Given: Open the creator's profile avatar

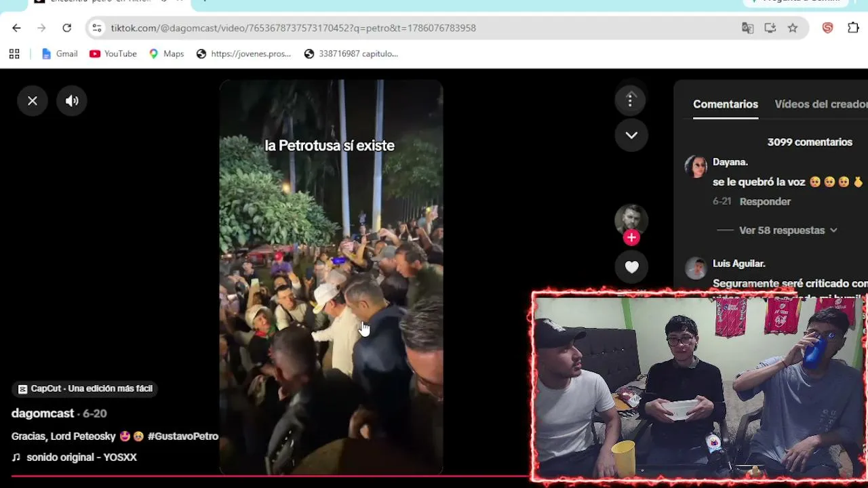Looking at the screenshot, I should 631,220.
